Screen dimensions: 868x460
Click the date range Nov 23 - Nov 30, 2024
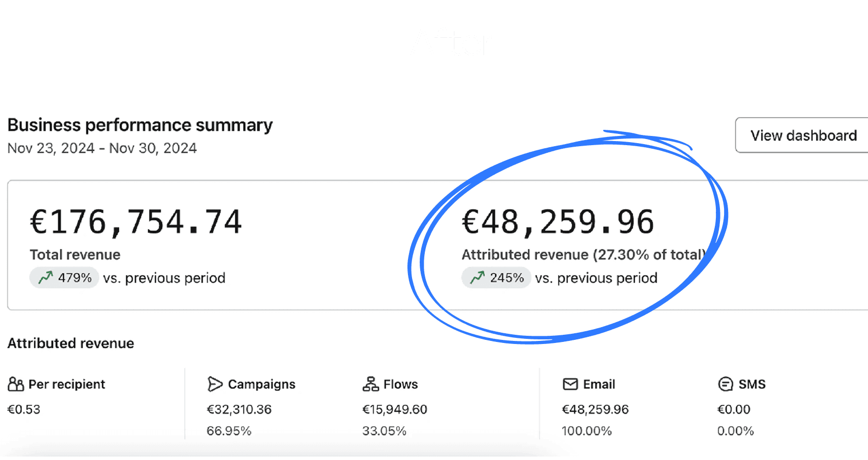[102, 148]
